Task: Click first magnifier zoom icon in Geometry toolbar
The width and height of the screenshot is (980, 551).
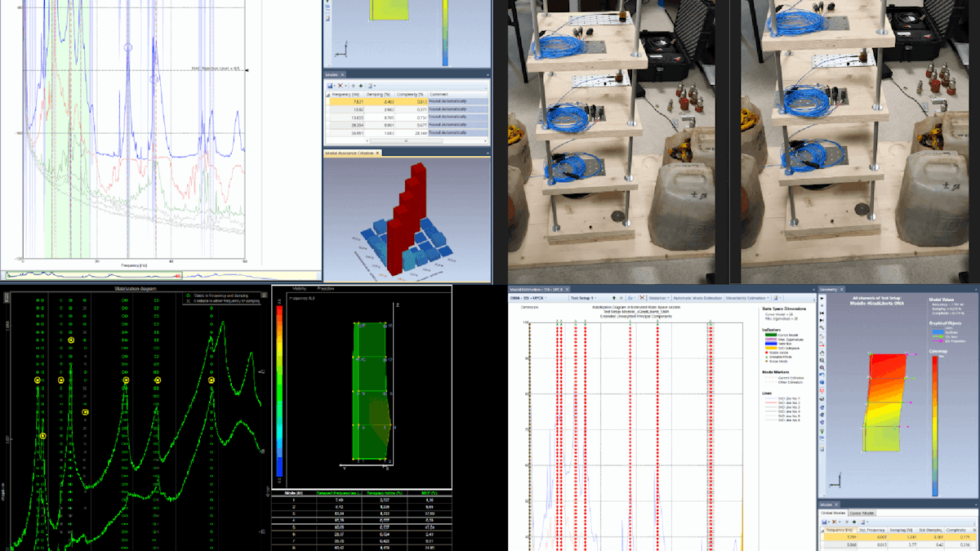Action: 822,360
